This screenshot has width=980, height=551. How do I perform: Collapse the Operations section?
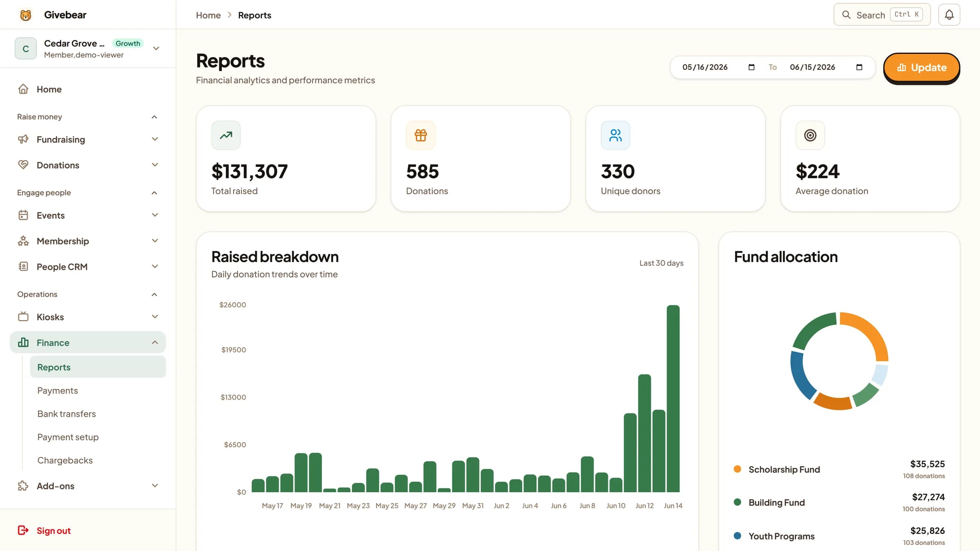coord(154,294)
